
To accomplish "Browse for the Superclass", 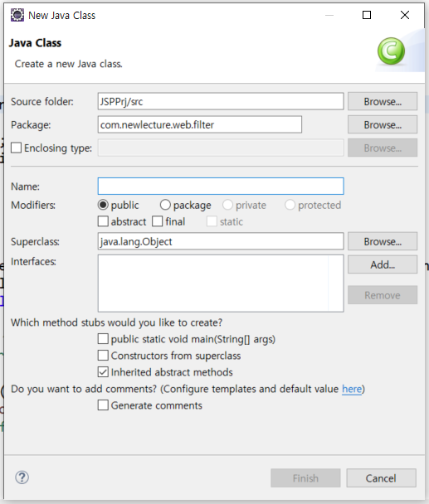I will [383, 241].
